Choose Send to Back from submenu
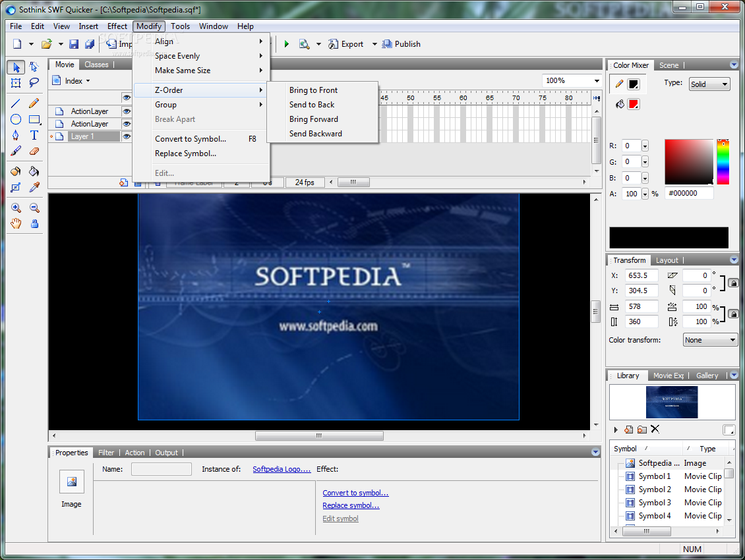This screenshot has width=745, height=560. (x=312, y=105)
